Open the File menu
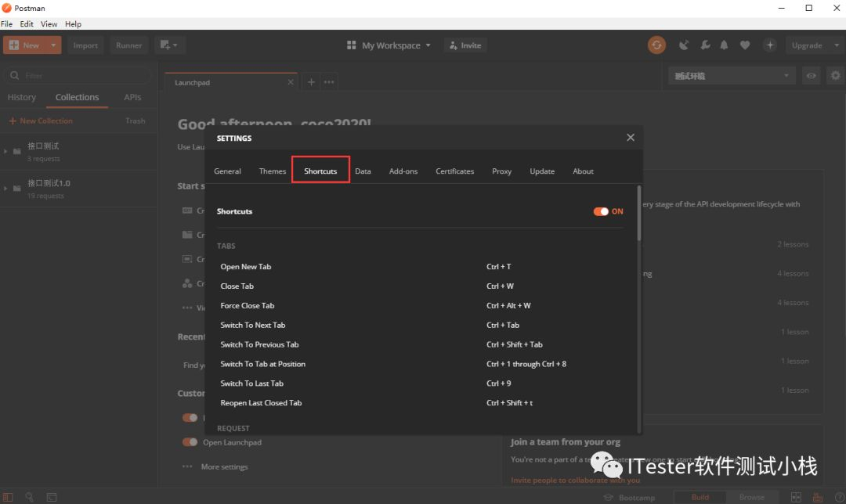The image size is (846, 504). (x=6, y=23)
